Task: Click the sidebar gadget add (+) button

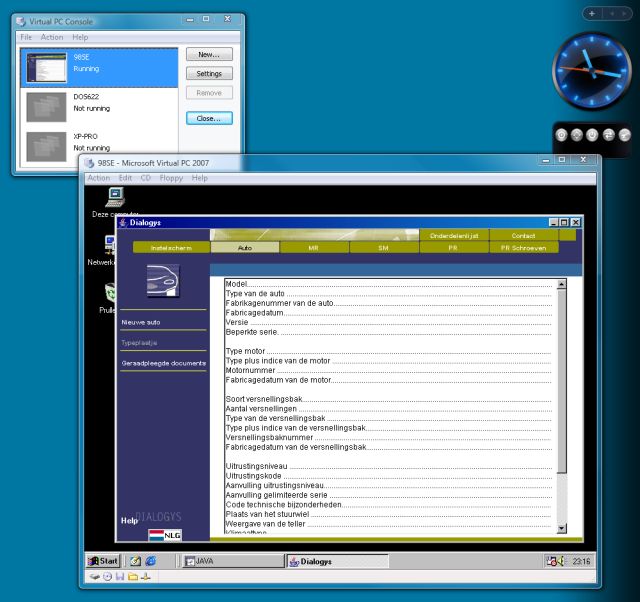Action: (592, 13)
